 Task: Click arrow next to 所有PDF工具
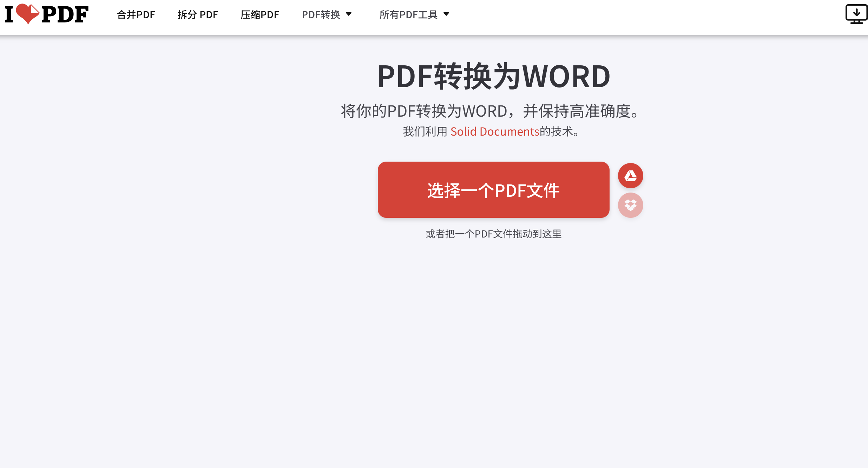tap(446, 14)
